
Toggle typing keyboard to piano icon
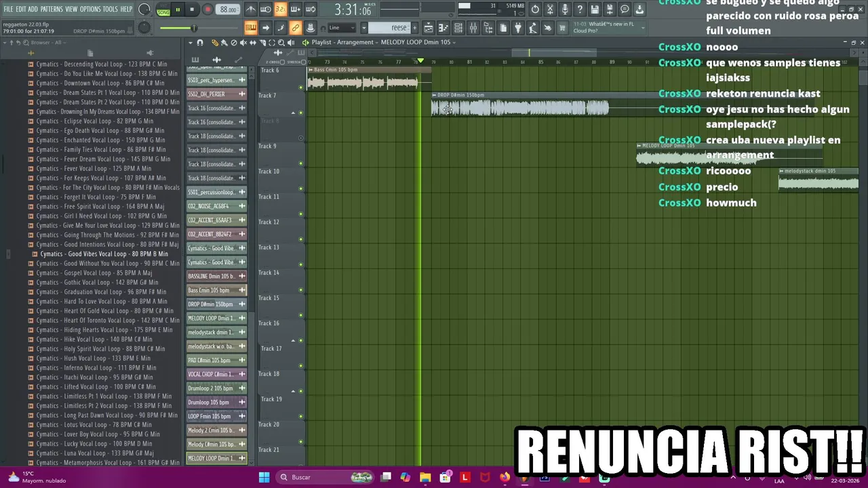click(251, 28)
